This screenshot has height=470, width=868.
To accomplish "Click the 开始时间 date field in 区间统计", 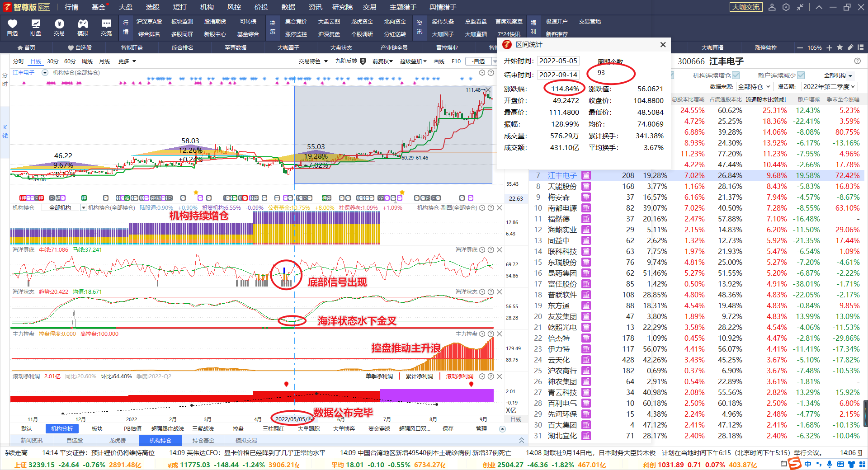I will pos(558,61).
